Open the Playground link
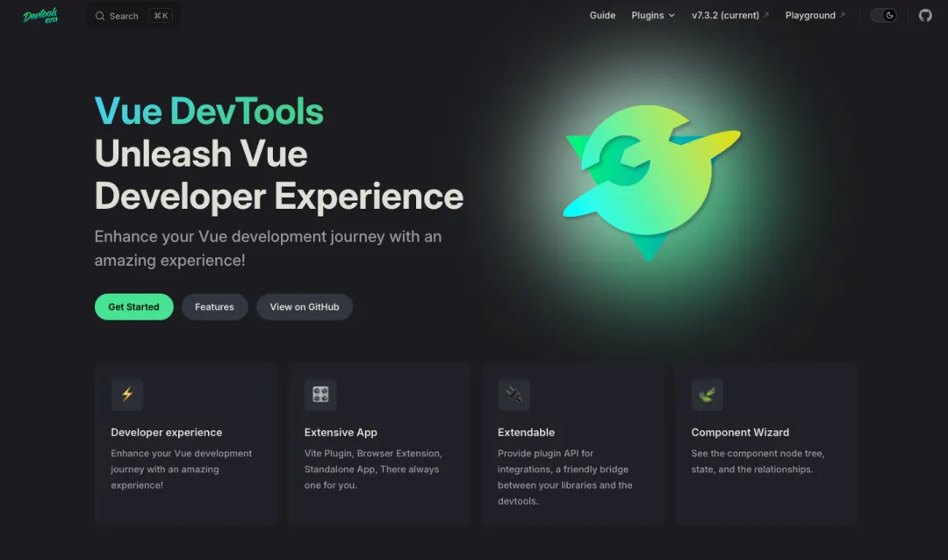Screen dimensions: 948x560 coord(815,15)
